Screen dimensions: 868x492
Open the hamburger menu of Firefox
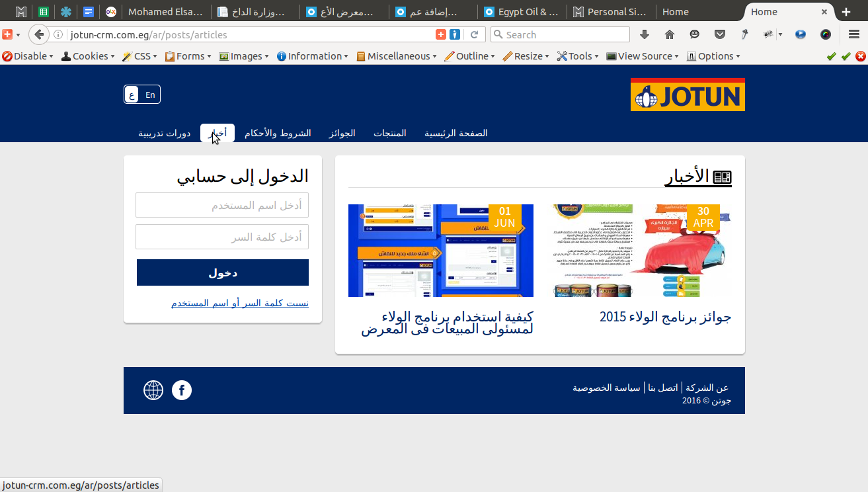pyautogui.click(x=853, y=34)
